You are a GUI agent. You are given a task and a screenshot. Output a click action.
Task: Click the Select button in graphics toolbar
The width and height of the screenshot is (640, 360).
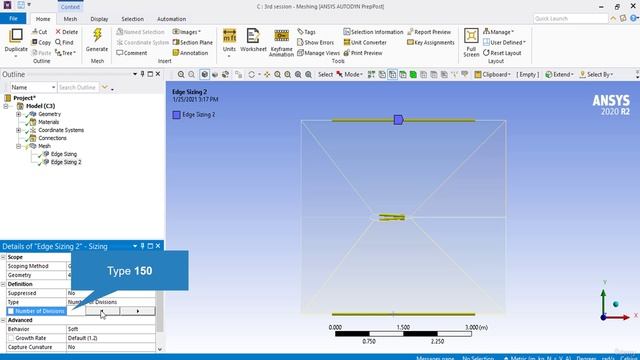pos(325,74)
